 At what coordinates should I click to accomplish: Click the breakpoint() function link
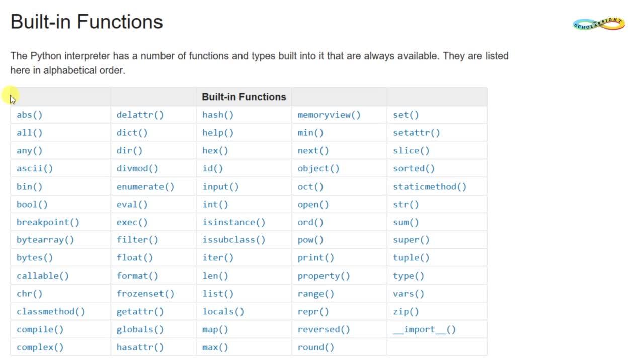tap(48, 222)
